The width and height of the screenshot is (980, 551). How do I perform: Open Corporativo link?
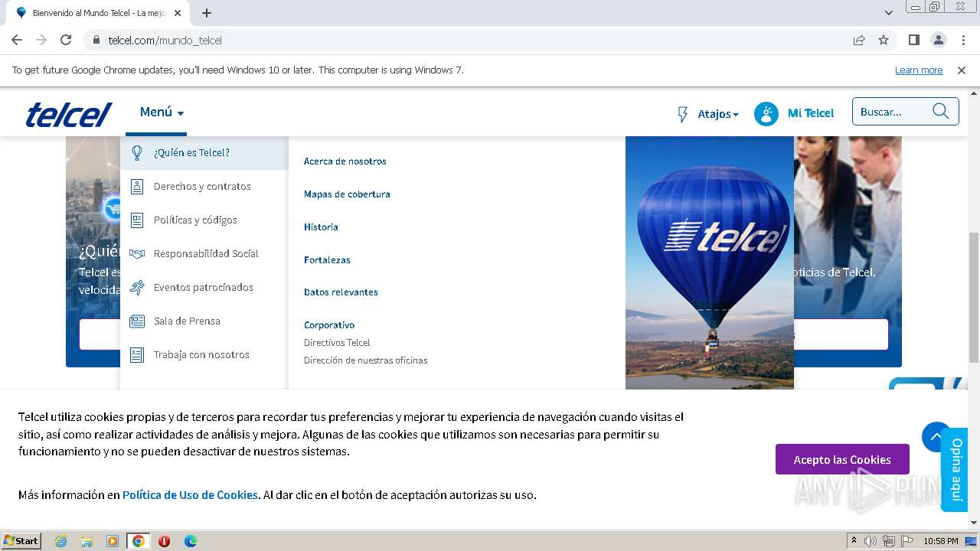329,325
